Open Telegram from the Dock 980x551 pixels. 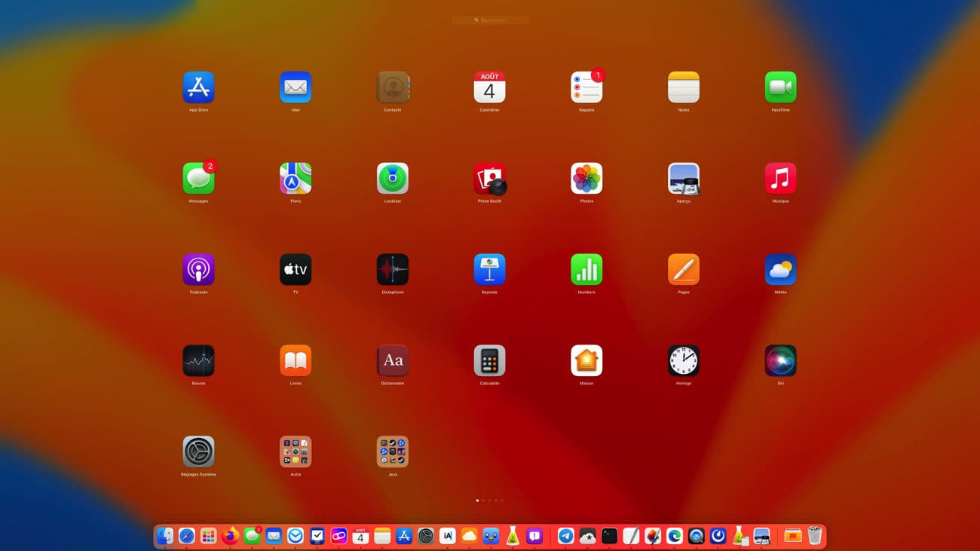tap(565, 536)
